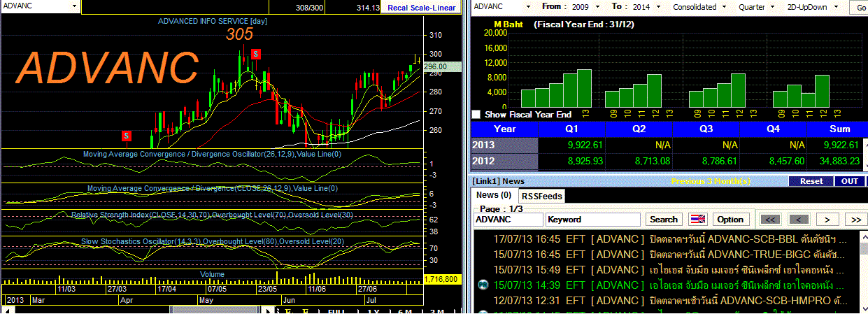Toggle the Show Fiscal Year End checkbox
868x314 pixels.
click(x=476, y=114)
